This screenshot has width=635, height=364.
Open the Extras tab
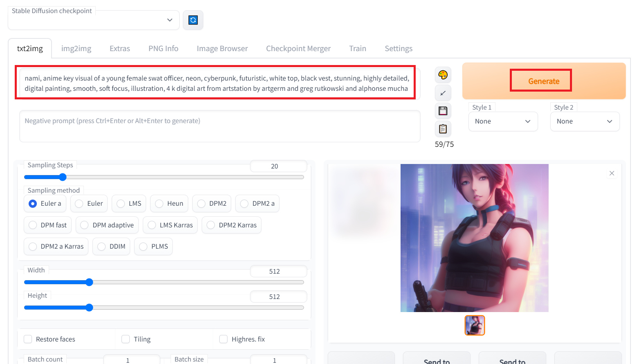point(120,48)
